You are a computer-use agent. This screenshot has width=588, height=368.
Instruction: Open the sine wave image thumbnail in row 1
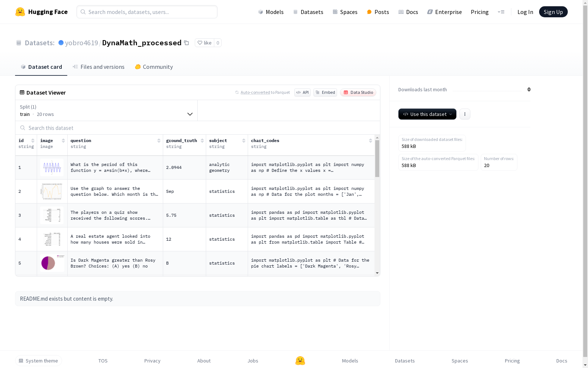tap(52, 167)
